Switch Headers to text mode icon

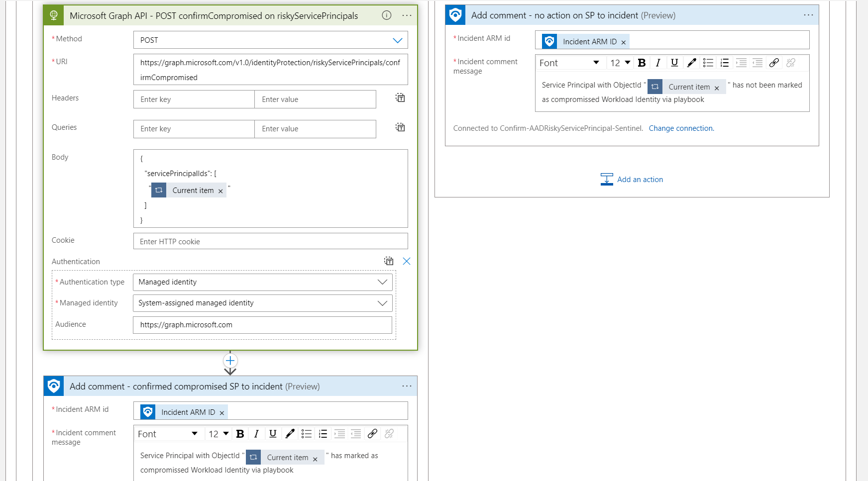(400, 97)
